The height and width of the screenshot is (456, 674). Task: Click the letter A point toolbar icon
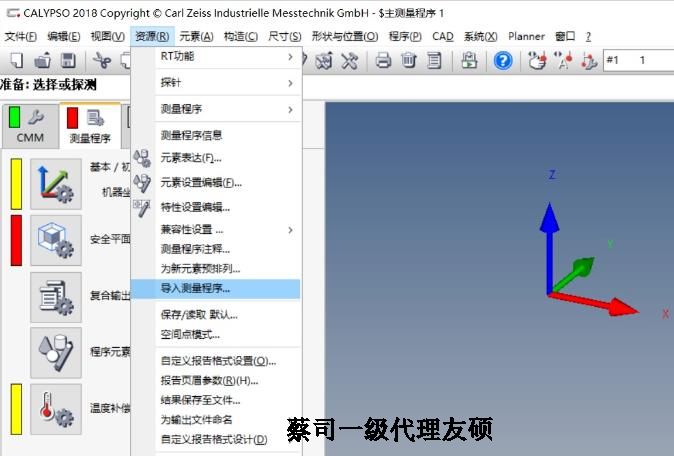click(x=563, y=60)
